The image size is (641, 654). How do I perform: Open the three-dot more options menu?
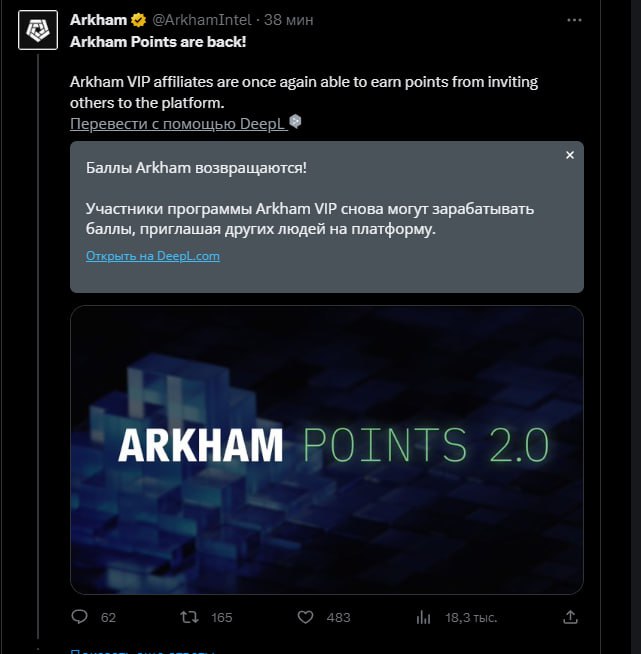[573, 20]
